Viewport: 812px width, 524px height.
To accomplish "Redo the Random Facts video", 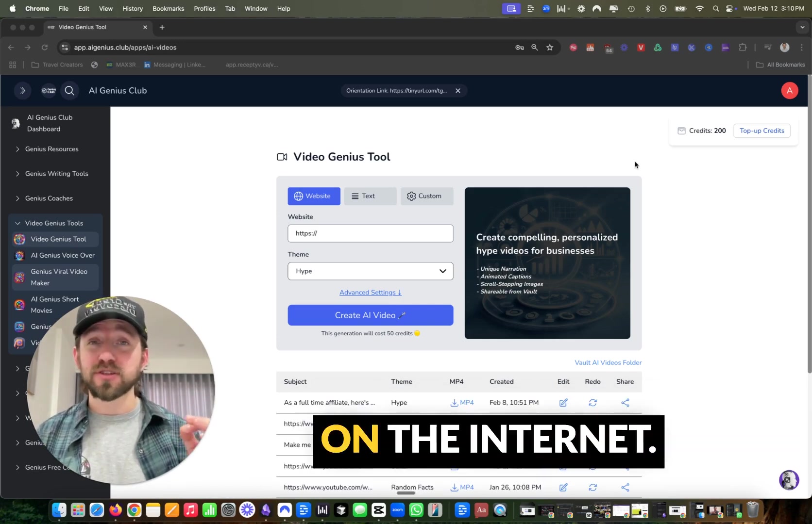I will pyautogui.click(x=592, y=487).
